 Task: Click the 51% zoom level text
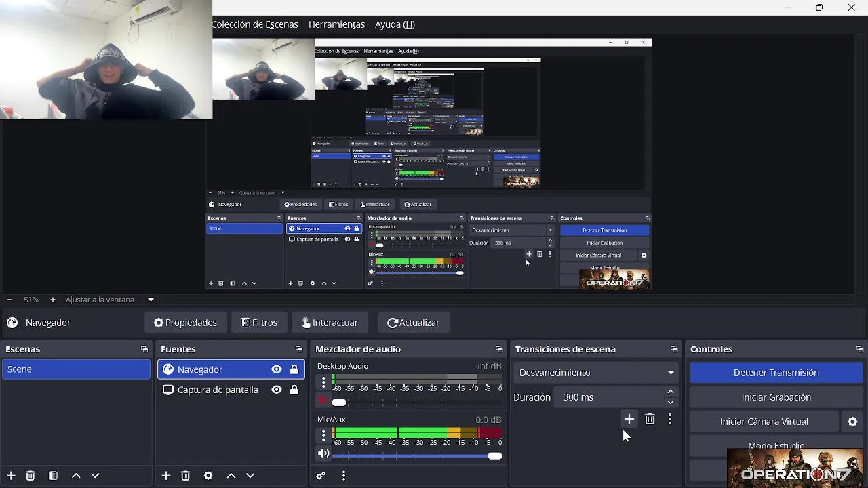(x=31, y=300)
